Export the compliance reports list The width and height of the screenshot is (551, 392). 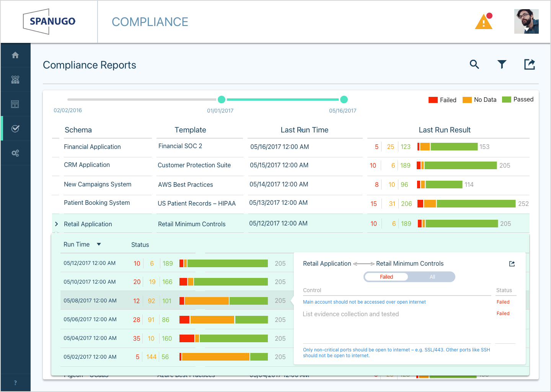tap(530, 64)
